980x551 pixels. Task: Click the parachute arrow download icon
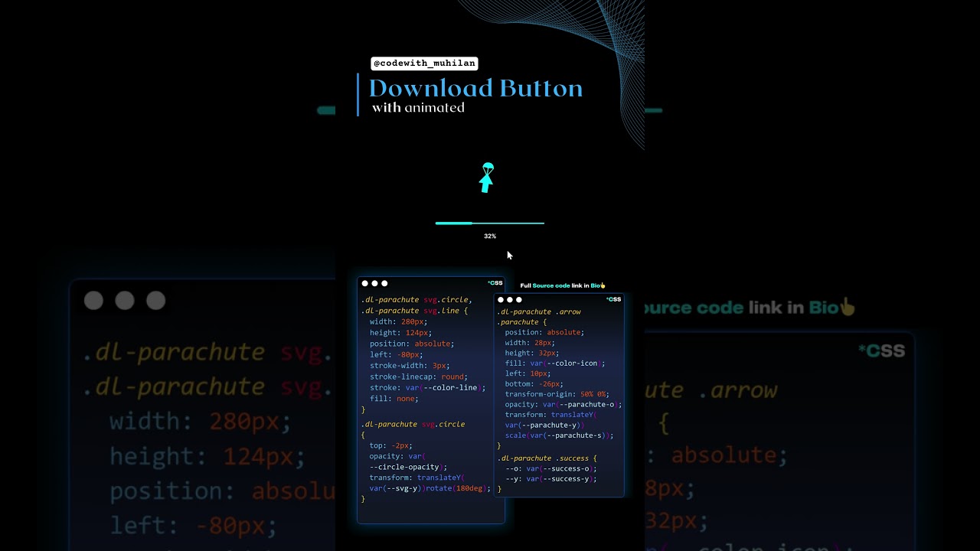coord(486,178)
